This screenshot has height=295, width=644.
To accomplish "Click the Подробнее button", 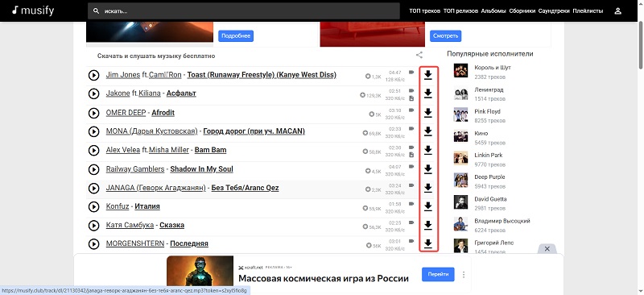I will [x=236, y=35].
